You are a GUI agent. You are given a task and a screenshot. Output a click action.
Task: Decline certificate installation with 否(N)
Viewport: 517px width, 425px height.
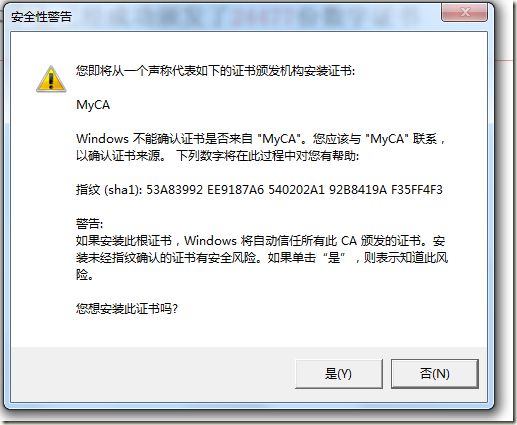coord(435,374)
